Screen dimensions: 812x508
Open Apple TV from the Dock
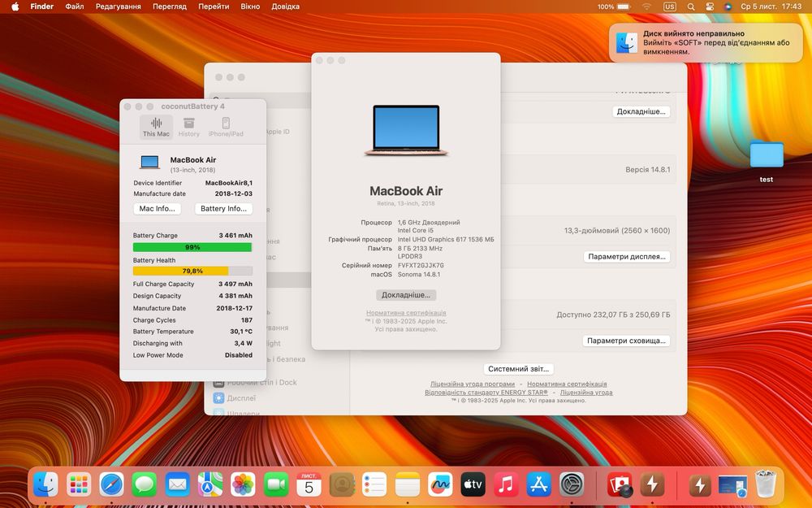[473, 485]
